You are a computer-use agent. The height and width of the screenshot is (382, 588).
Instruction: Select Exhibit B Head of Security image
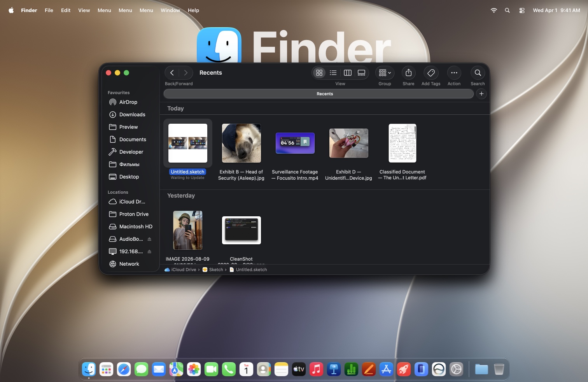coord(241,143)
